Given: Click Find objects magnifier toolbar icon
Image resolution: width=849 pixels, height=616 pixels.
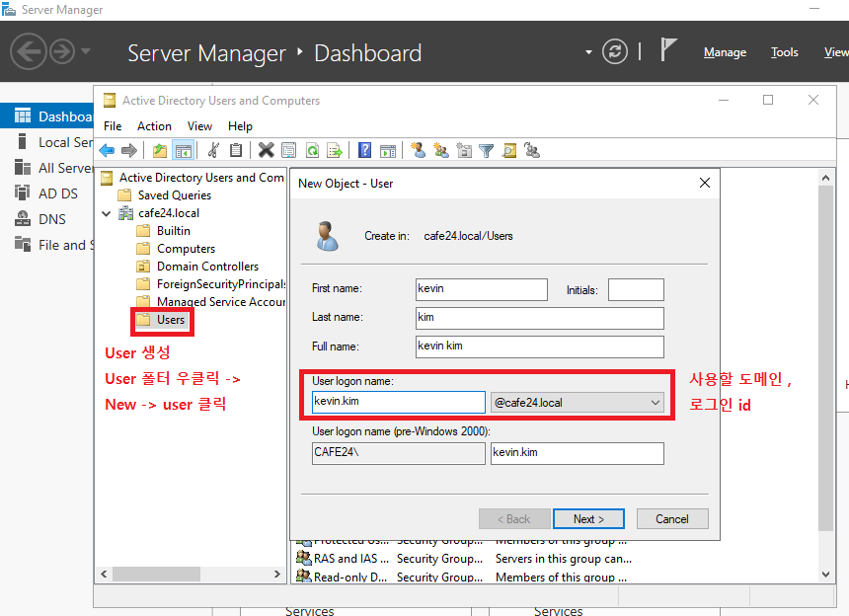Looking at the screenshot, I should 509,150.
